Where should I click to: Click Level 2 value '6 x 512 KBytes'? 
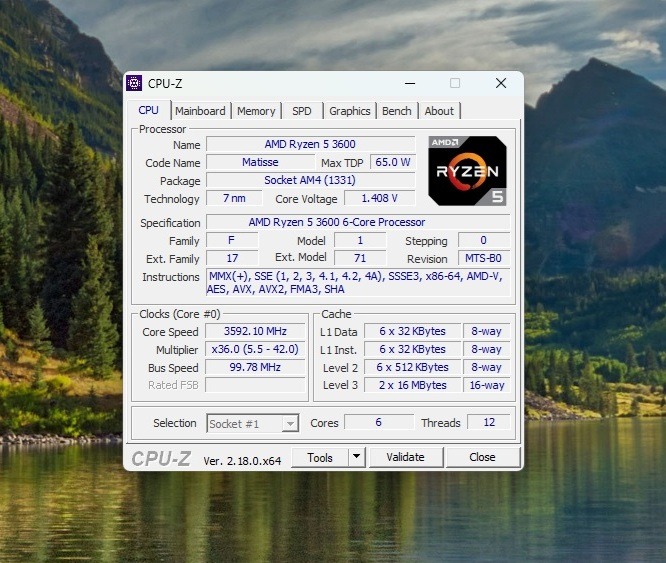pos(412,367)
